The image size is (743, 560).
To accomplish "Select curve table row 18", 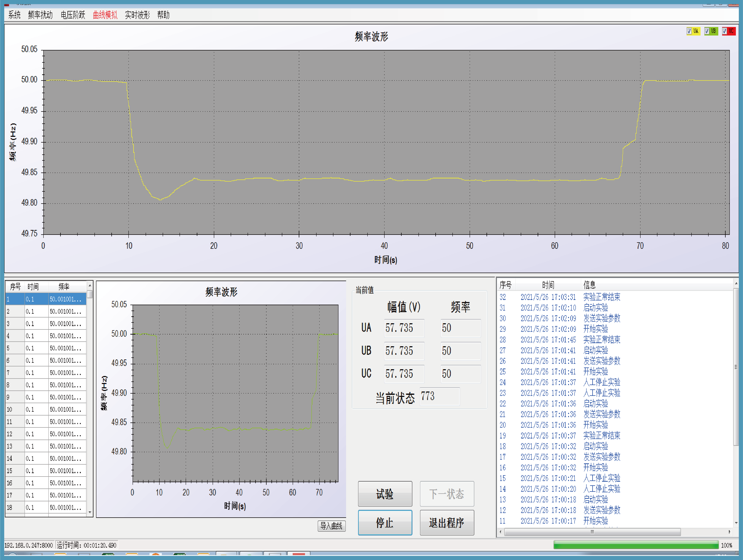I will click(x=46, y=507).
